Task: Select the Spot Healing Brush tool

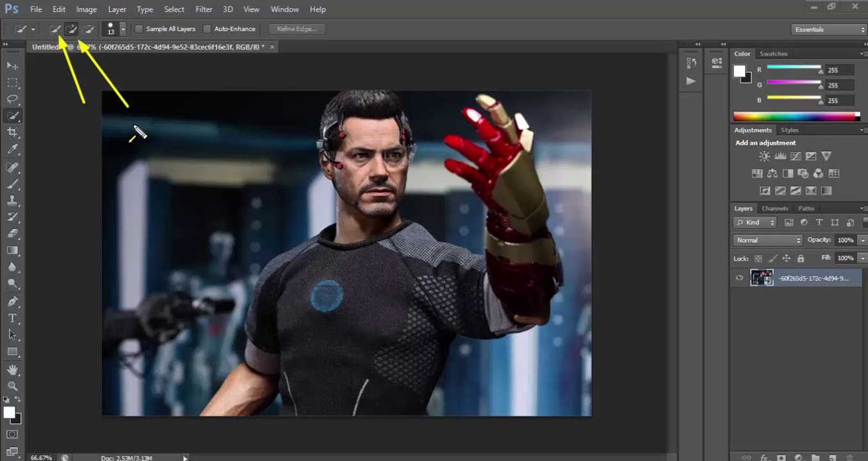Action: click(12, 167)
